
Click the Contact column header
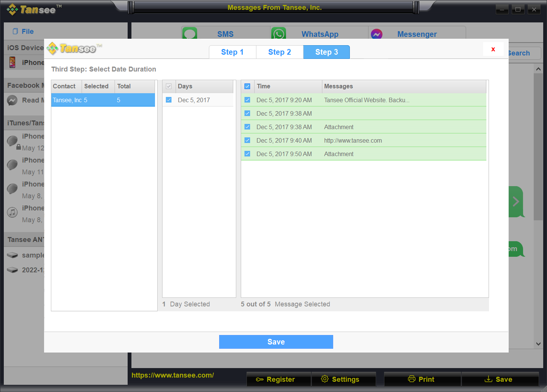(x=66, y=86)
